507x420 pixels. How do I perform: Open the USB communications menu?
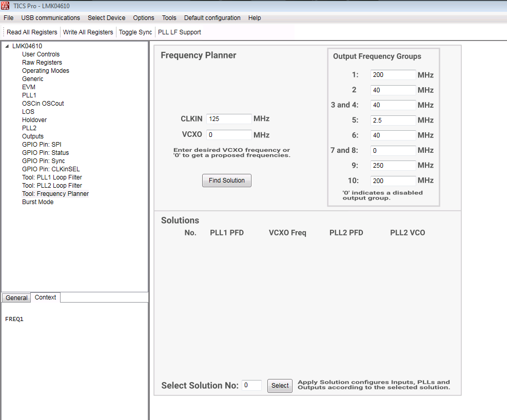(x=50, y=18)
